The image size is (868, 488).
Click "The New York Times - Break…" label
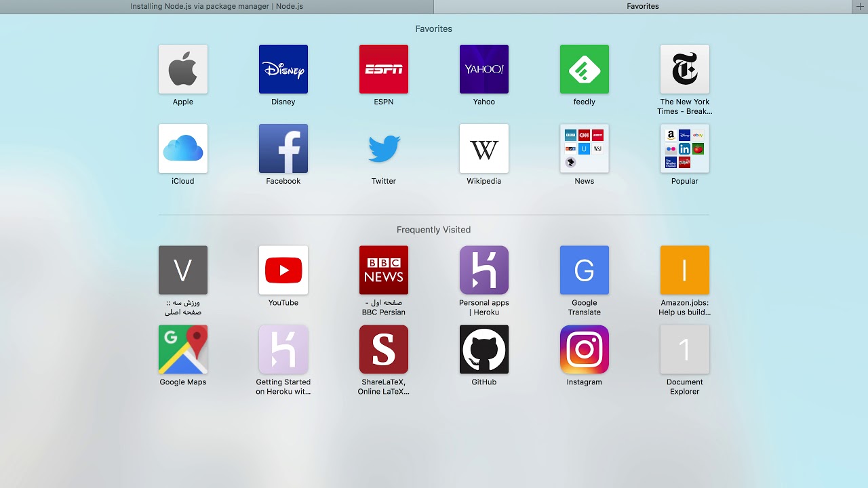[x=685, y=106]
